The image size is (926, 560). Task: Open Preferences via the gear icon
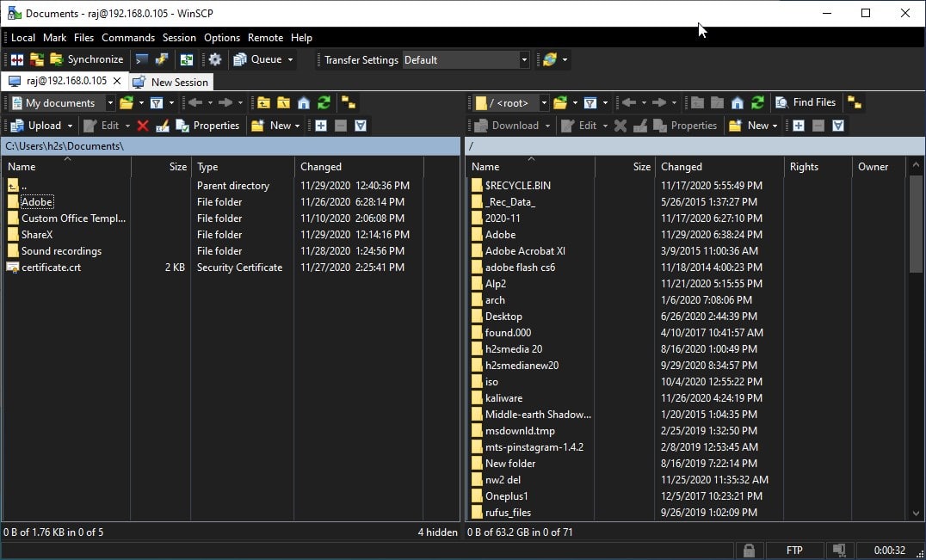coord(213,59)
